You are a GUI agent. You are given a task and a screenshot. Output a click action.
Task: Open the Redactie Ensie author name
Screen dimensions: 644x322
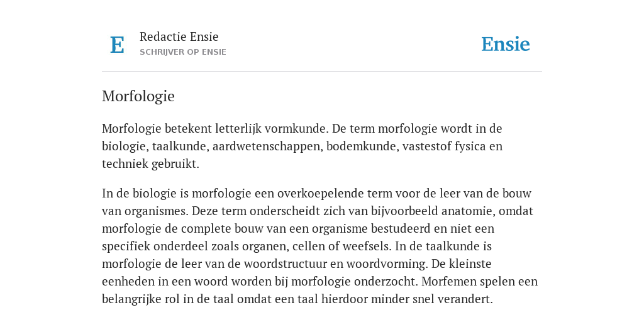pos(179,36)
